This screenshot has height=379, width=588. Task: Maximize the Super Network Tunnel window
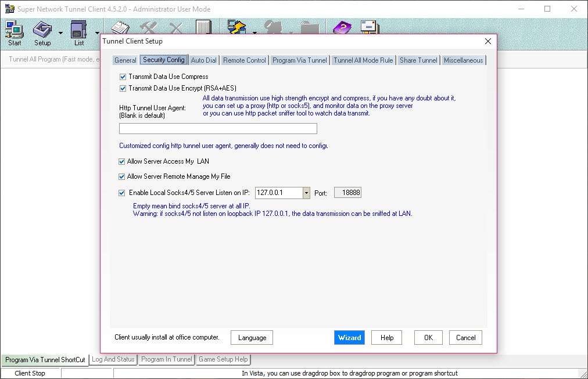547,9
